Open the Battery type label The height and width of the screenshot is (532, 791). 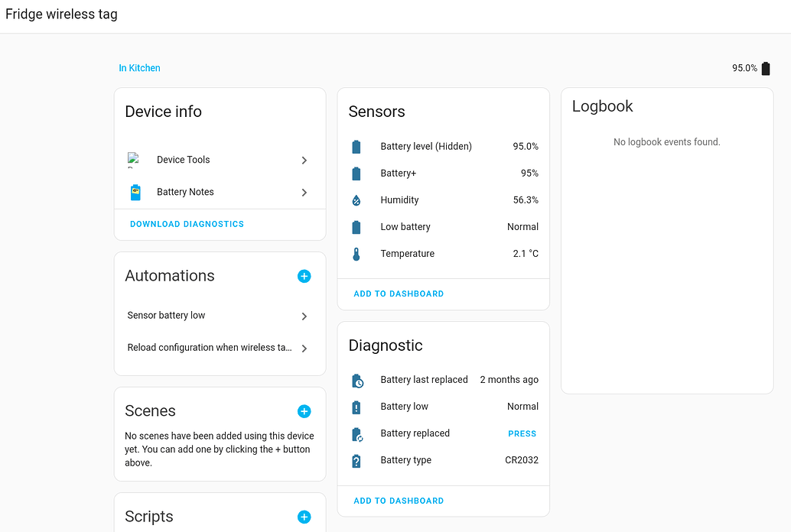pyautogui.click(x=405, y=460)
